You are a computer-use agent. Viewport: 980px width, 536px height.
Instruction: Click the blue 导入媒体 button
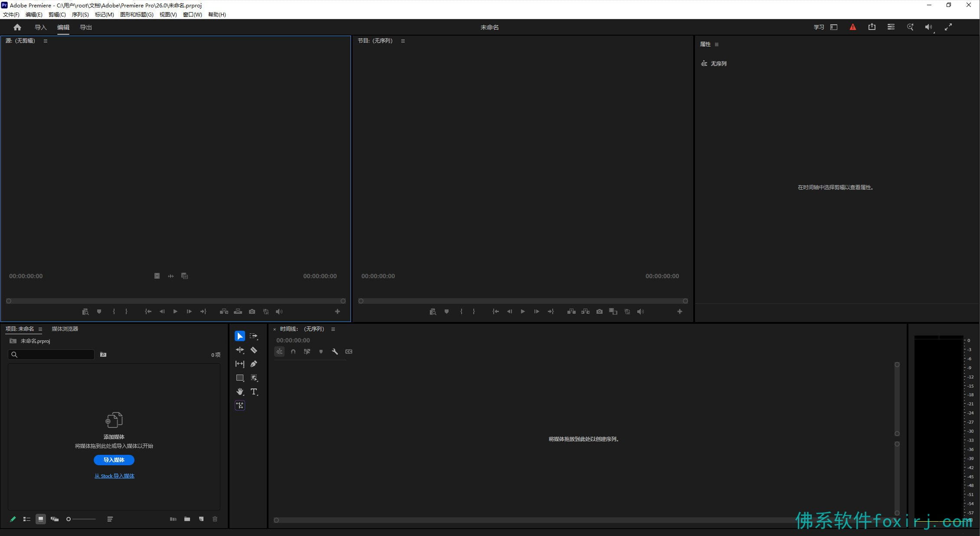tap(114, 460)
